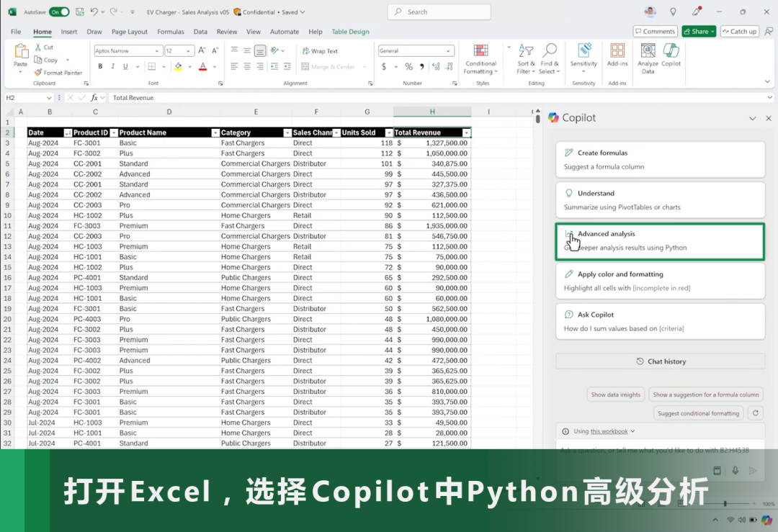
Task: Open the Category filter dropdown
Action: coord(287,133)
